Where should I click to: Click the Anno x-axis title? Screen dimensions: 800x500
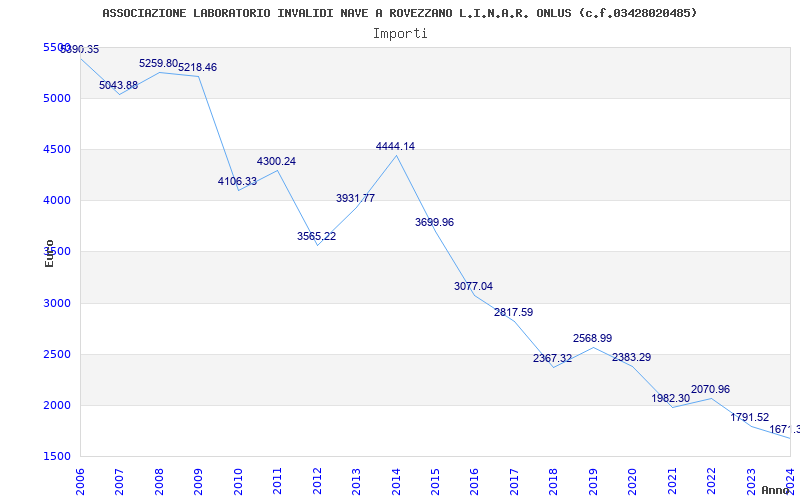click(x=775, y=490)
